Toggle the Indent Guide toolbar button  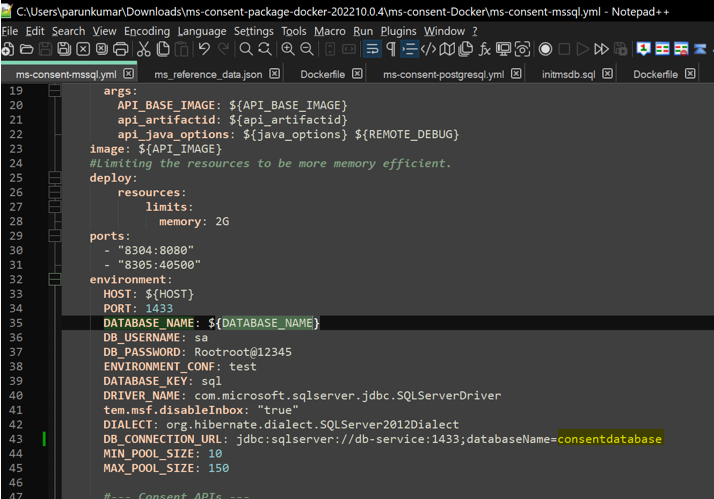tap(409, 49)
